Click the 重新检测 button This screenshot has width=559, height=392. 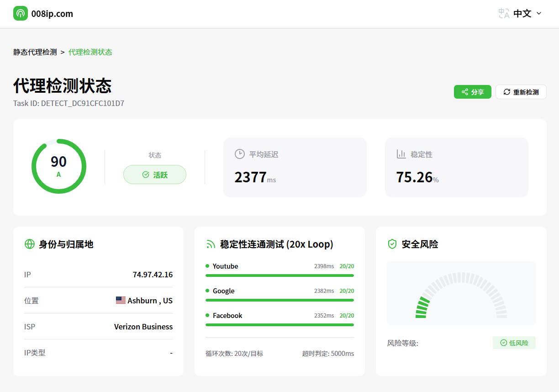point(521,92)
